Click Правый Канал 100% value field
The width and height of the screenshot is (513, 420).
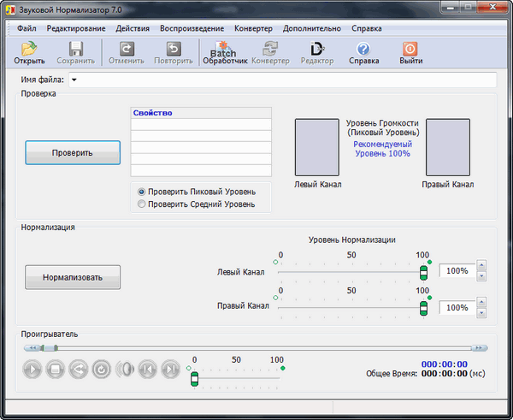pyautogui.click(x=457, y=308)
